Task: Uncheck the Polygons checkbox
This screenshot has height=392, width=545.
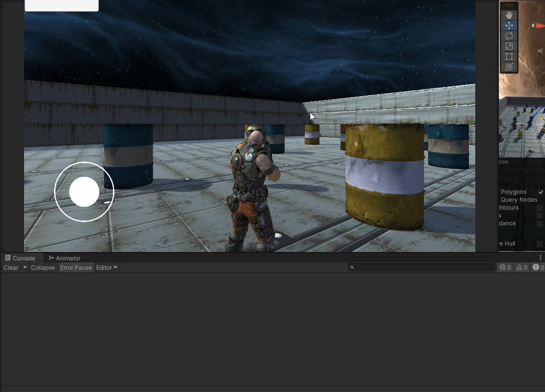Action: tap(541, 192)
